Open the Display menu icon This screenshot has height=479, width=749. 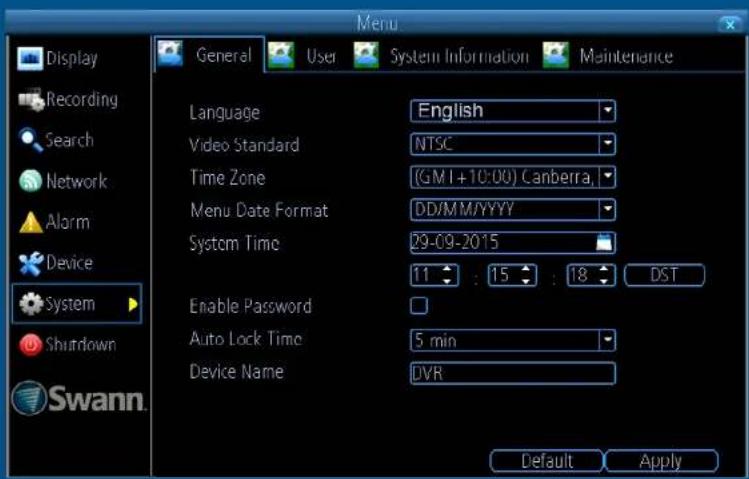[x=30, y=58]
